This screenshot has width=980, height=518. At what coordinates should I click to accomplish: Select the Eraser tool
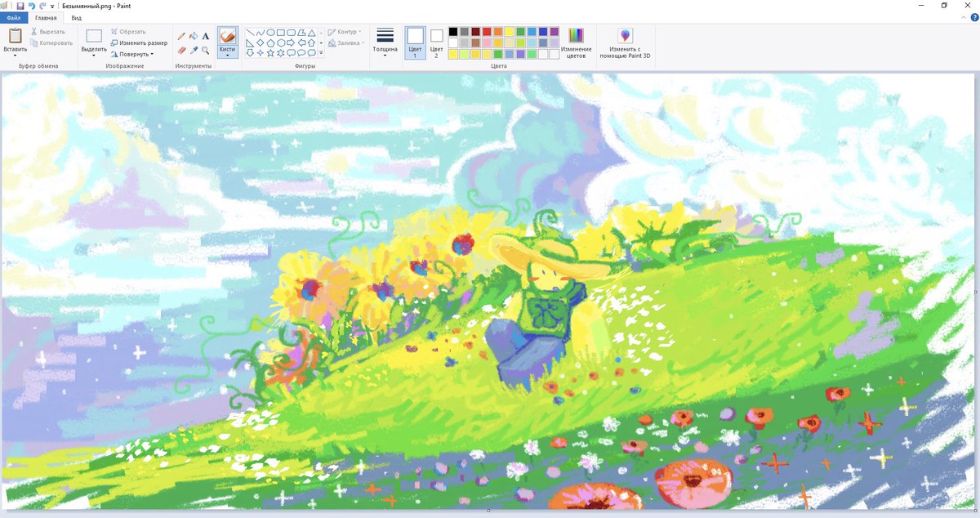click(181, 50)
